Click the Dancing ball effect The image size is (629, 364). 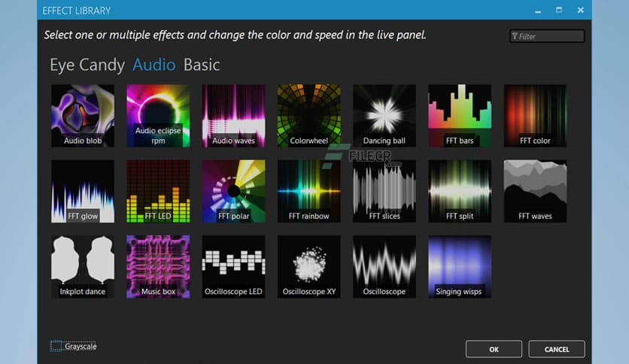[x=384, y=115]
